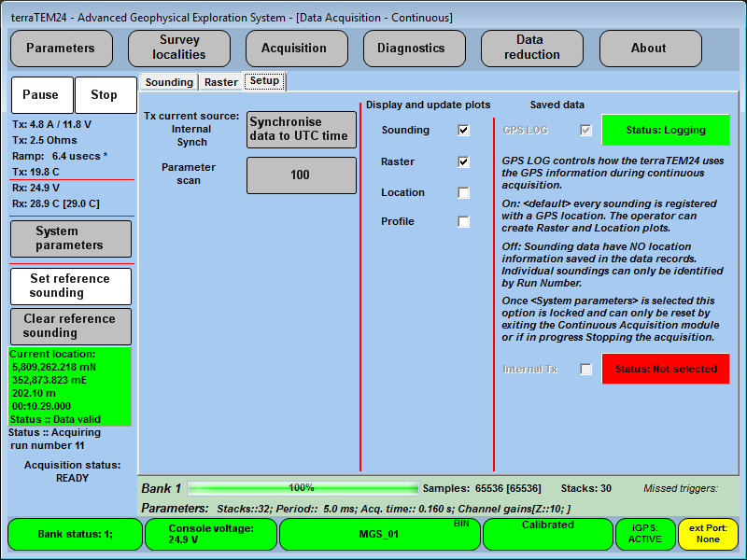Click the 'Samples: 65536 [65536]' text
Screen dimensions: 747x560
482,488
